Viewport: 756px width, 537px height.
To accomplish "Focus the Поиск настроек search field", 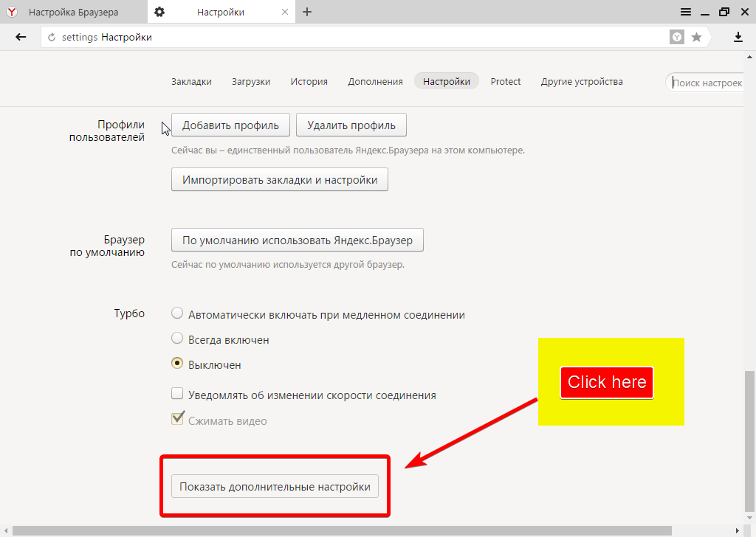I will click(x=706, y=83).
